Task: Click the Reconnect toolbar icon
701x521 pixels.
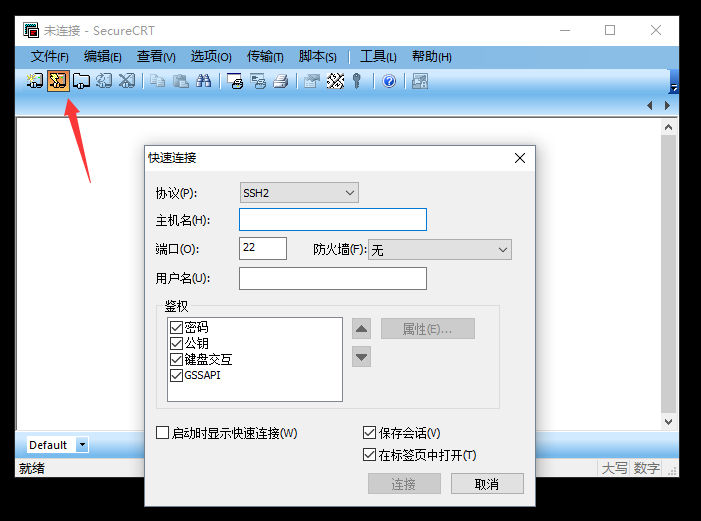Action: click(x=104, y=81)
